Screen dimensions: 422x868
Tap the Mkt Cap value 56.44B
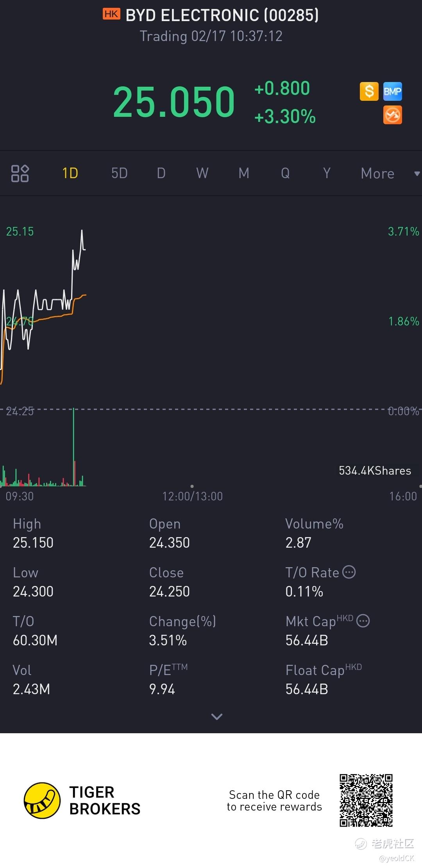pos(307,640)
